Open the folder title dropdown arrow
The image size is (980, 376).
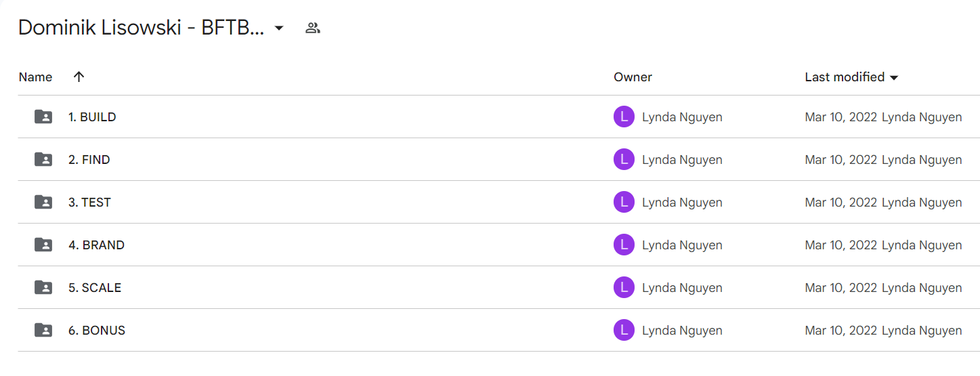[x=278, y=28]
